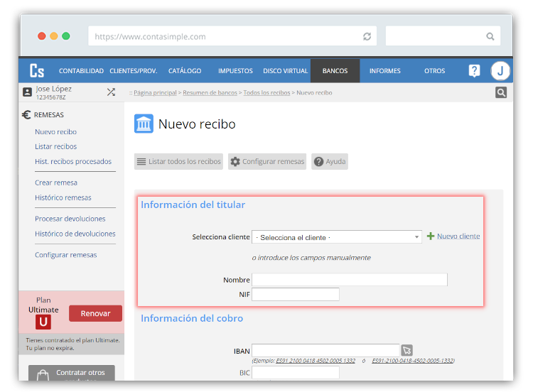This screenshot has height=392, width=533.
Task: Focus the NIF input field
Action: pos(296,294)
